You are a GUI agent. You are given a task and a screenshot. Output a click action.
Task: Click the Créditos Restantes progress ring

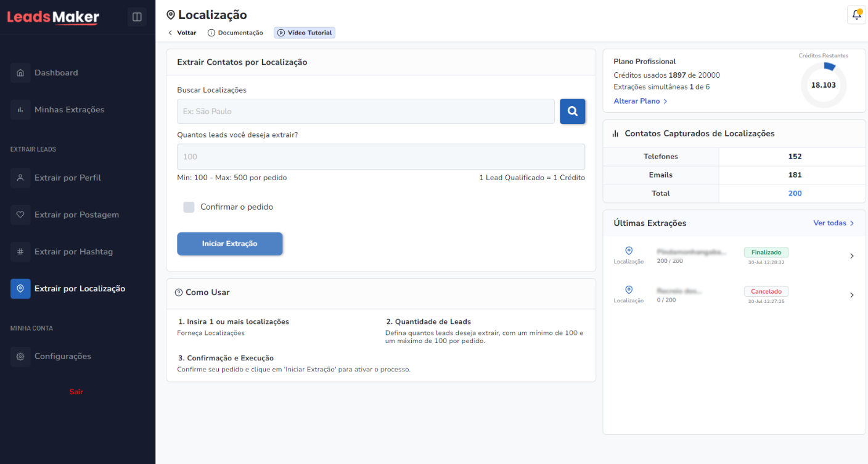point(824,85)
